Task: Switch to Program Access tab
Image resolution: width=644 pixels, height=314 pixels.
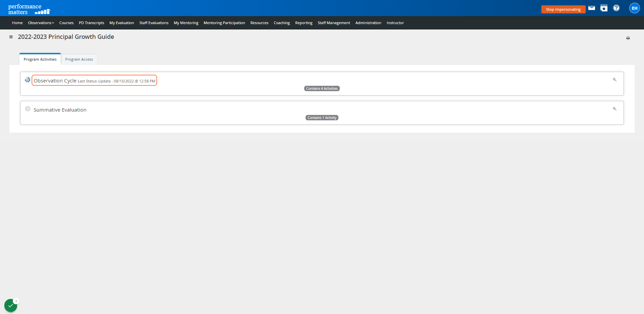Action: pyautogui.click(x=79, y=59)
